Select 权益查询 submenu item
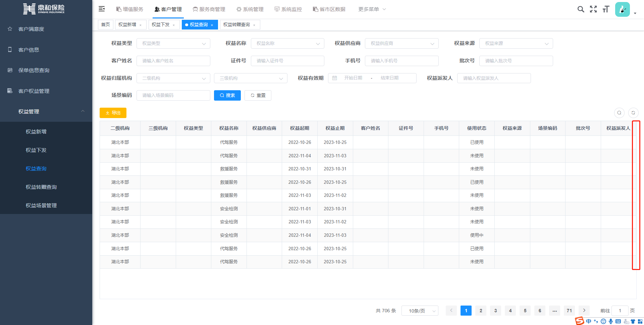The image size is (644, 325). 46,168
